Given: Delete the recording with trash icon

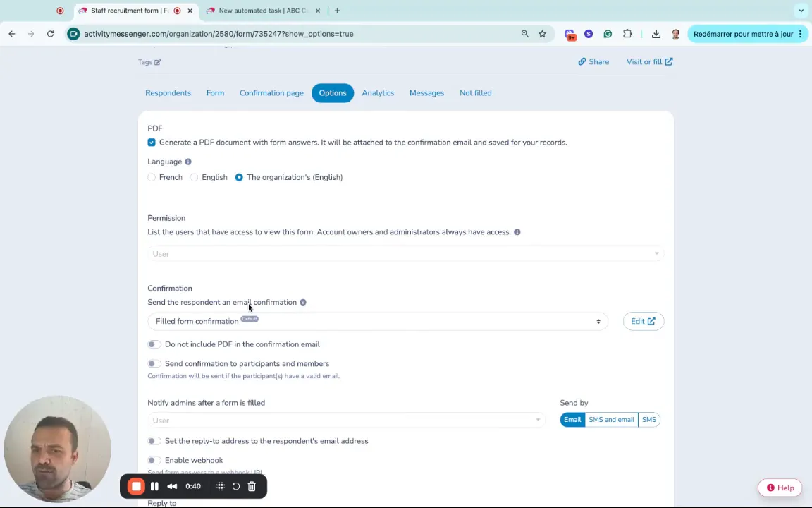Looking at the screenshot, I should [x=252, y=486].
